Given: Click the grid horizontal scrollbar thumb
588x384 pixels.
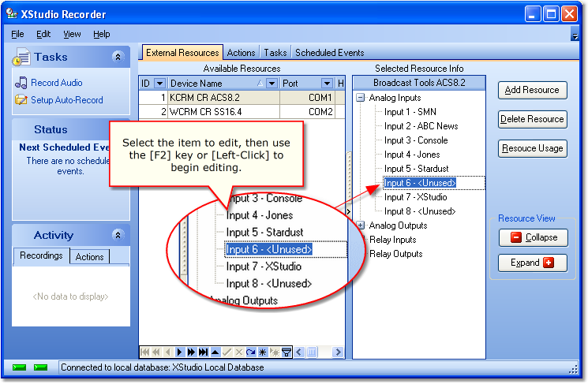Looking at the screenshot, I should point(312,352).
